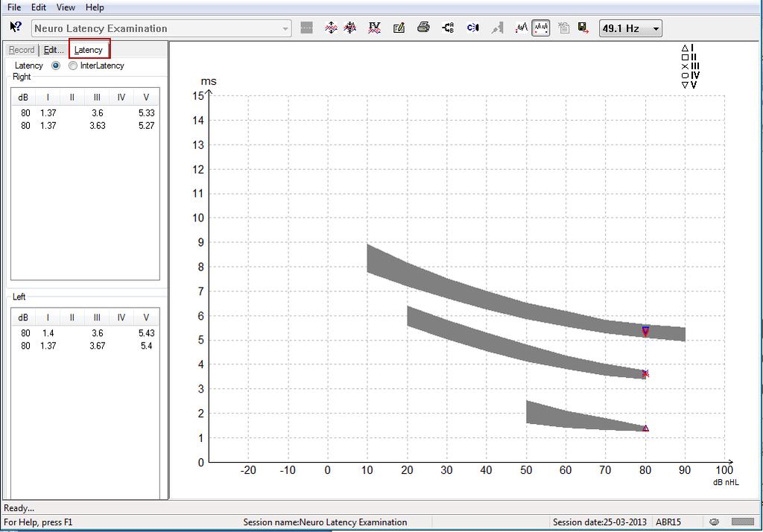Click the Ready... status text

click(x=19, y=508)
